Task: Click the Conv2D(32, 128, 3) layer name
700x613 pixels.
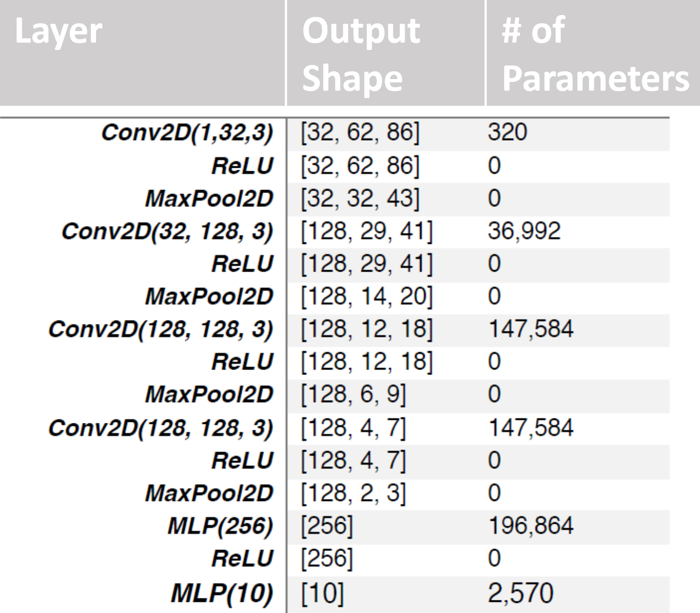Action: point(167,231)
